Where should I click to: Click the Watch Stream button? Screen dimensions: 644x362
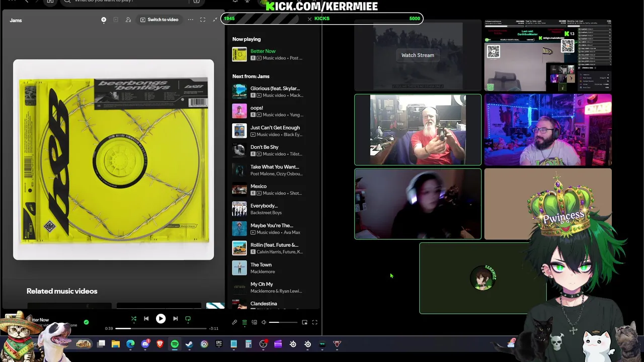418,55
